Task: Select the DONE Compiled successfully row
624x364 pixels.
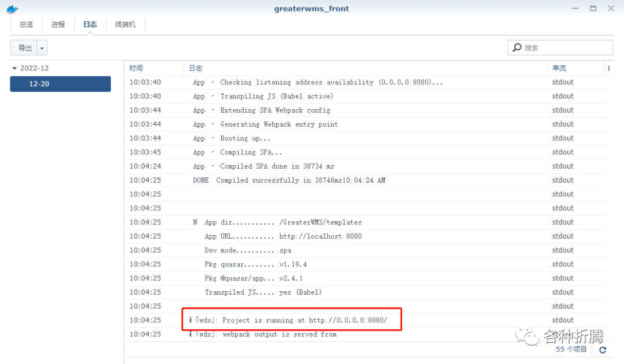Action: [x=366, y=180]
